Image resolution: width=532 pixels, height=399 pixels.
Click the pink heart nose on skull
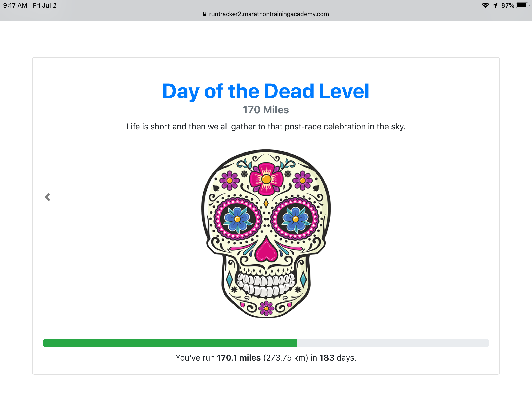pos(266,251)
